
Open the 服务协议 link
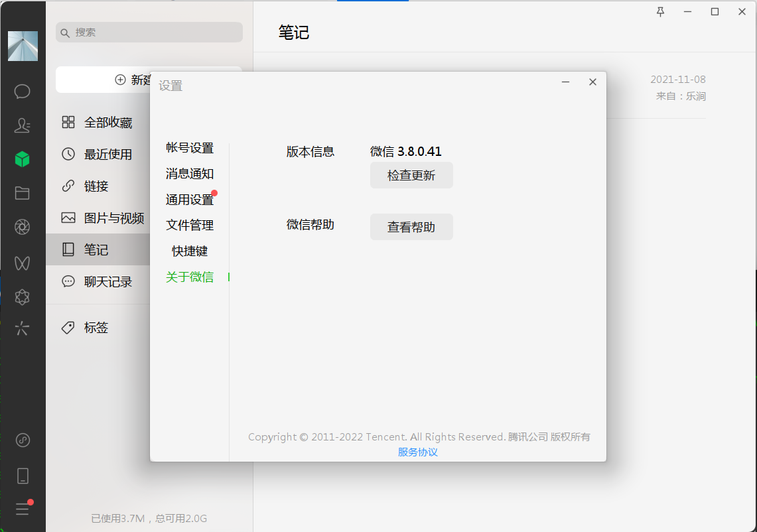[418, 452]
